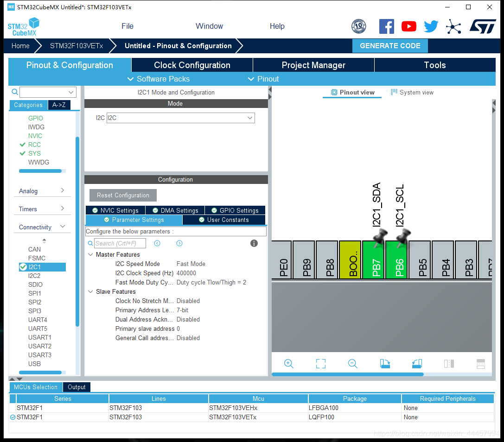
Task: Open the User Constants tab
Action: pos(223,220)
